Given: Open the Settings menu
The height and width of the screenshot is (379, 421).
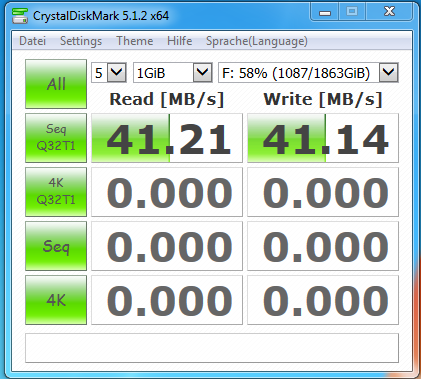Looking at the screenshot, I should 81,41.
